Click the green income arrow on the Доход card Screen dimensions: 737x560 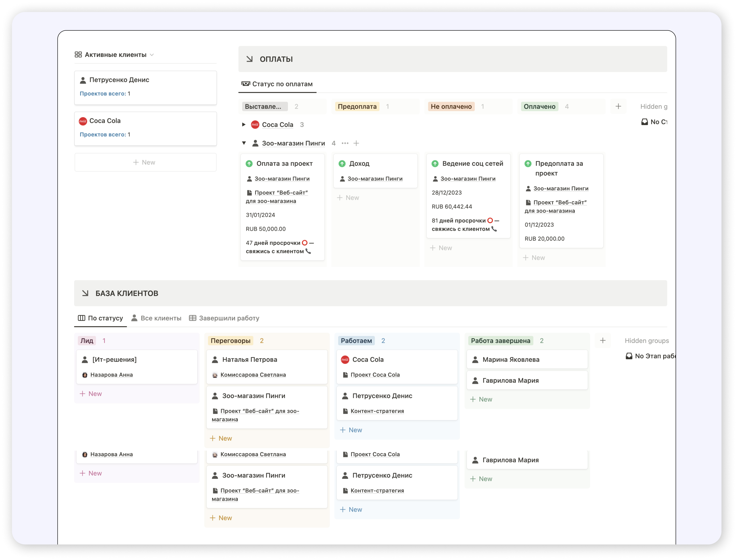coord(342,163)
